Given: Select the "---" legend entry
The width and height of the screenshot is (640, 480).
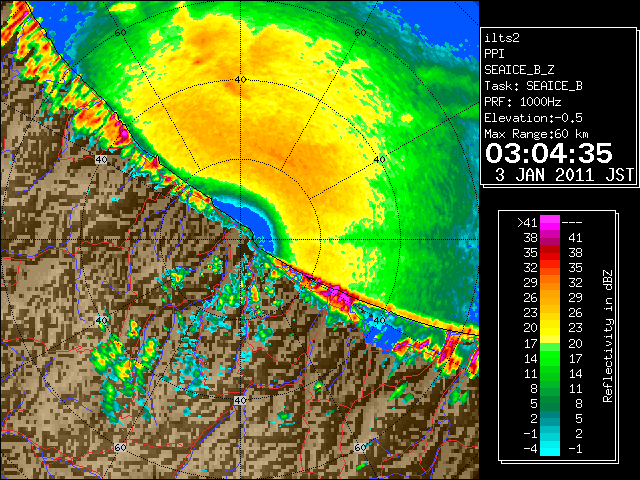Looking at the screenshot, I should [x=572, y=223].
